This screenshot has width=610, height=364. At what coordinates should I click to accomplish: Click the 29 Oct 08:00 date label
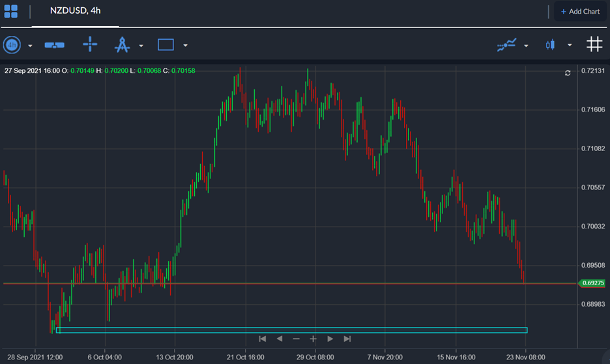[x=315, y=357]
